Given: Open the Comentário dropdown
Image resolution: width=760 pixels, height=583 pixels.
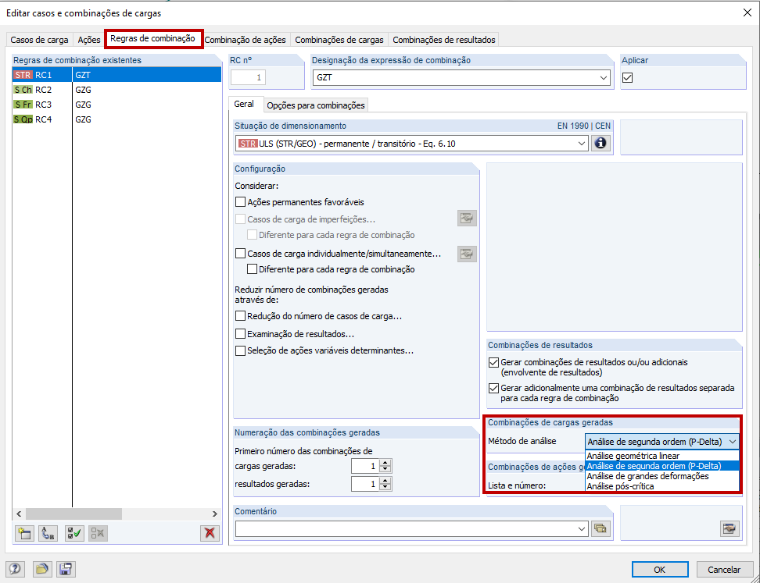Looking at the screenshot, I should click(583, 529).
